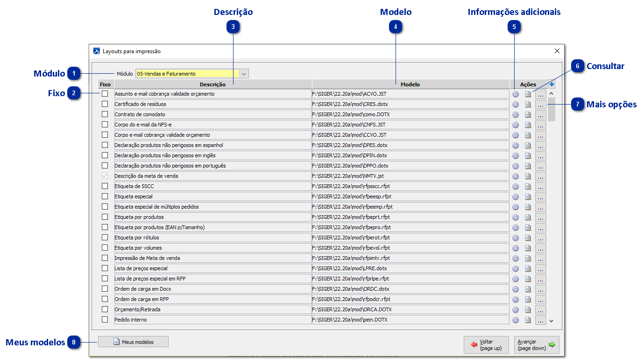The height and width of the screenshot is (364, 644).
Task: Tick Fixo for Lista de preços especial
Action: [x=105, y=268]
